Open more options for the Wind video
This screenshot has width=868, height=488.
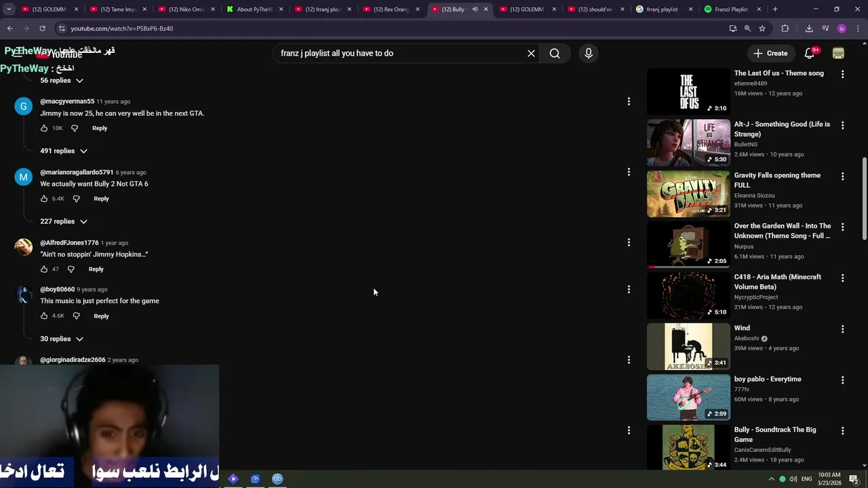pos(842,329)
